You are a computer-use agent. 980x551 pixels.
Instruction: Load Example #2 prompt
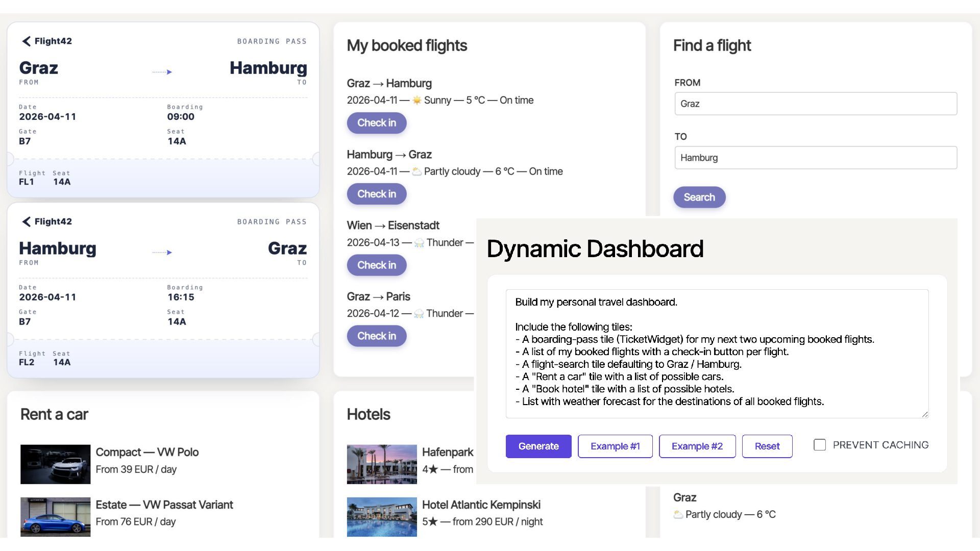click(697, 446)
